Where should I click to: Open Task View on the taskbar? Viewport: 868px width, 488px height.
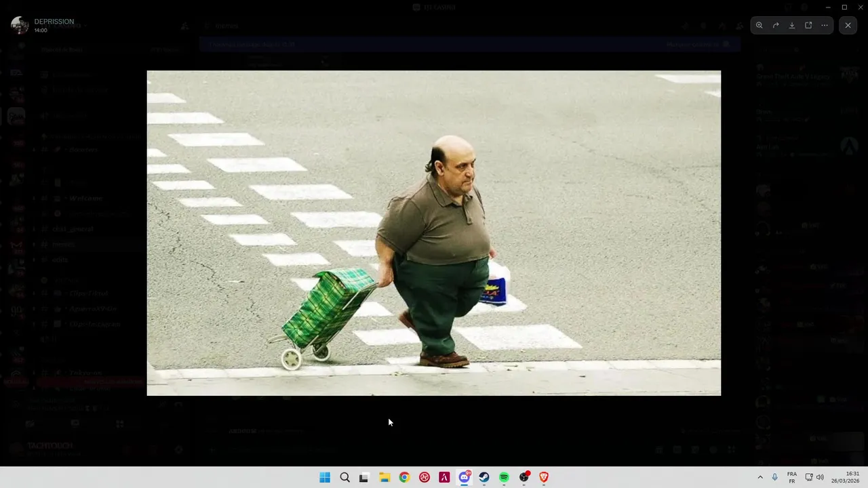[364, 477]
